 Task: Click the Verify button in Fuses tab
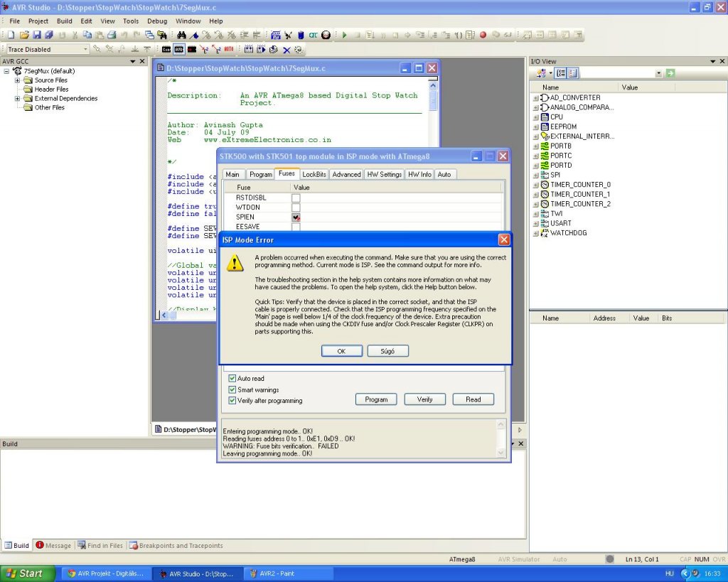[x=425, y=399]
